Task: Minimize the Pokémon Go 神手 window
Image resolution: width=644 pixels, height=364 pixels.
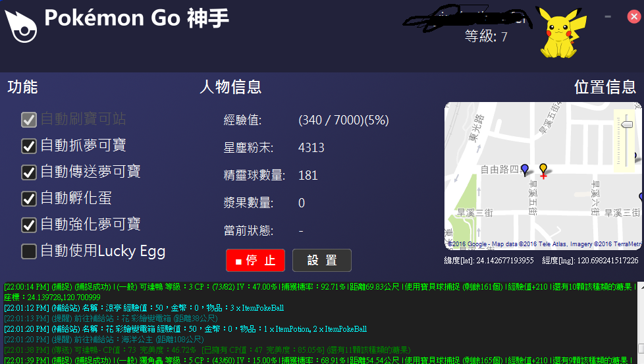Action: tap(608, 17)
